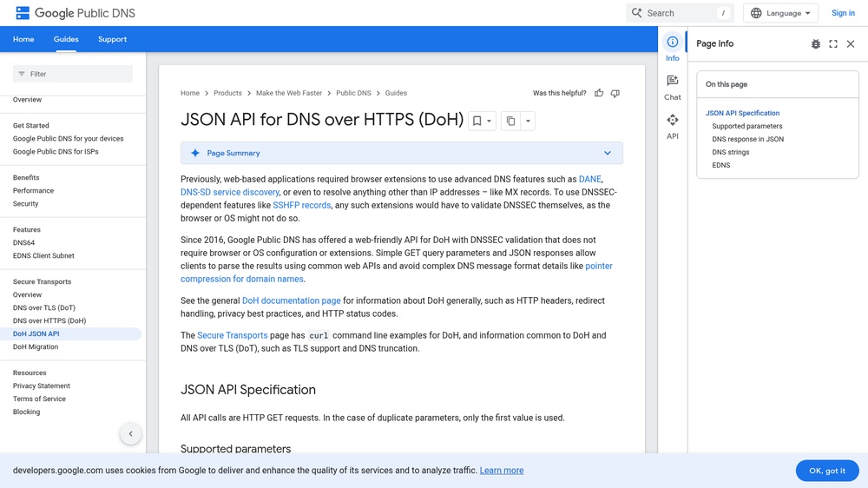Click the fullscreen icon in Page info
This screenshot has height=488, width=868.
pos(833,43)
